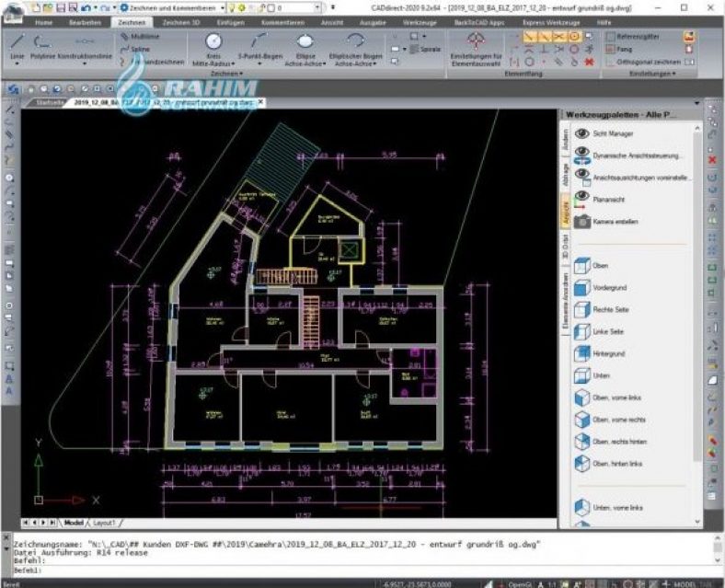
Task: Toggle the Fang snap setting
Action: click(x=618, y=49)
